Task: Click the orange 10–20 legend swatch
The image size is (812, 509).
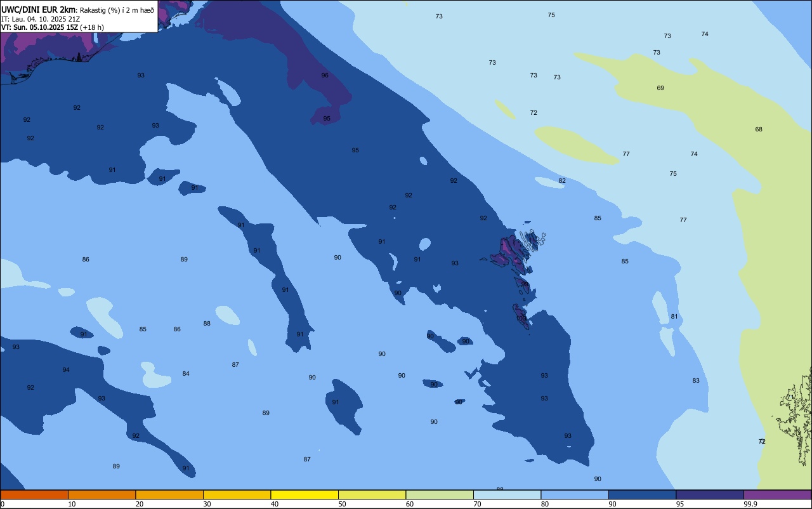Action: [101, 494]
